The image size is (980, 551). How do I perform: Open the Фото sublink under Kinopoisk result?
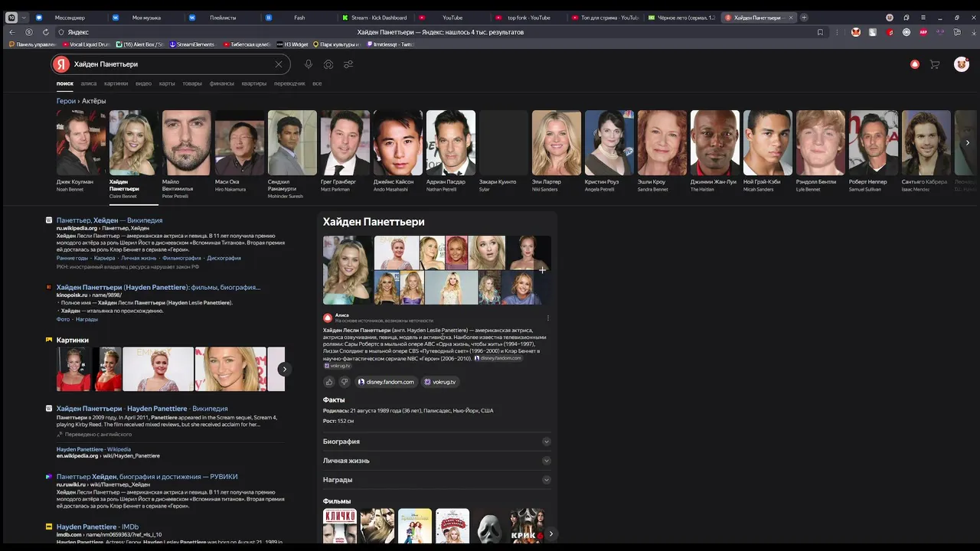pos(63,319)
